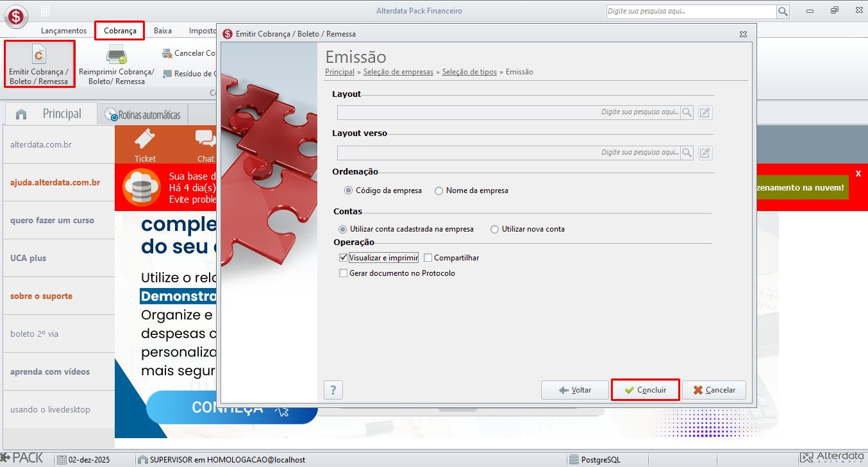Click the magnifier icon in the top search bar
The width and height of the screenshot is (868, 467).
point(783,12)
